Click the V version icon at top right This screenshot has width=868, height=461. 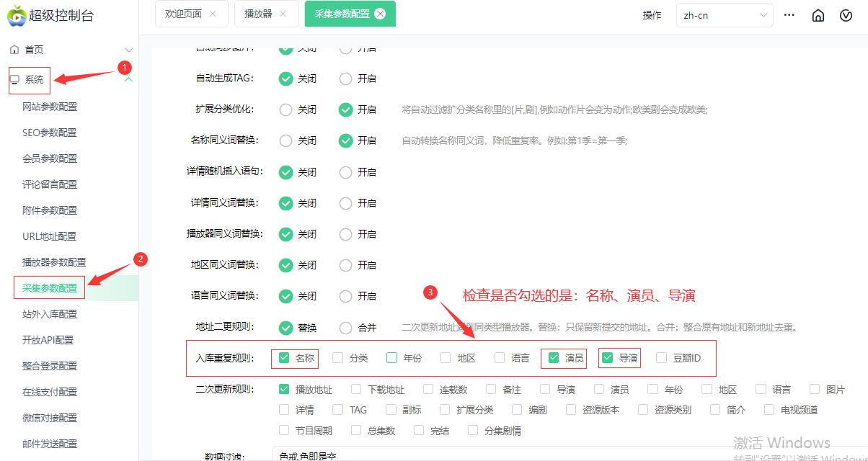coord(845,14)
